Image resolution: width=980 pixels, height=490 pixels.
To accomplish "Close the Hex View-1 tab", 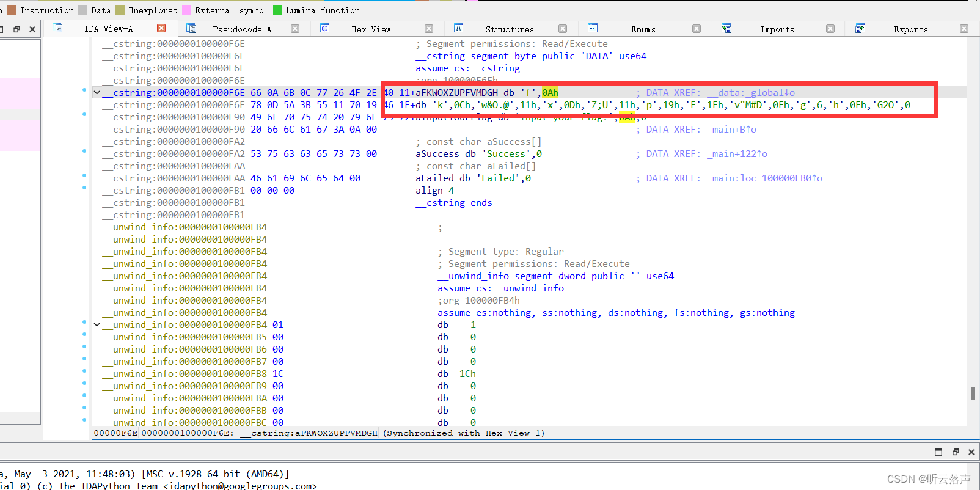I will (429, 29).
